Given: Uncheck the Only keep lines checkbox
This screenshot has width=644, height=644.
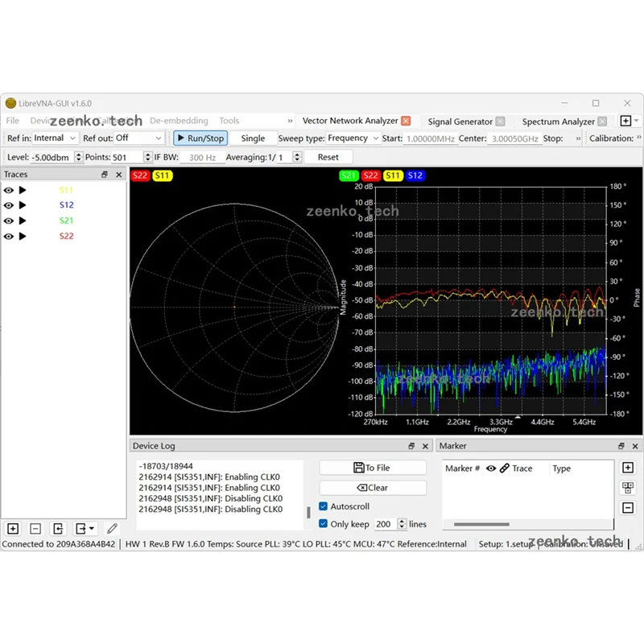Looking at the screenshot, I should click(324, 524).
